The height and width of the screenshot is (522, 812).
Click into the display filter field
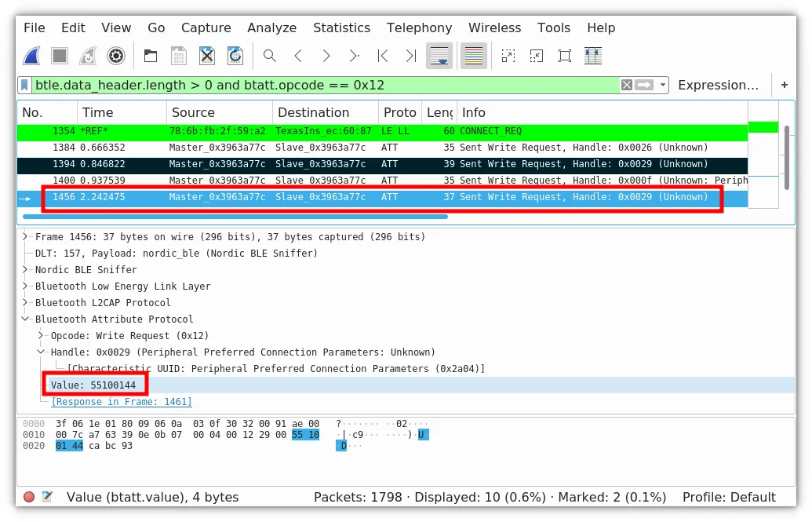coord(326,85)
